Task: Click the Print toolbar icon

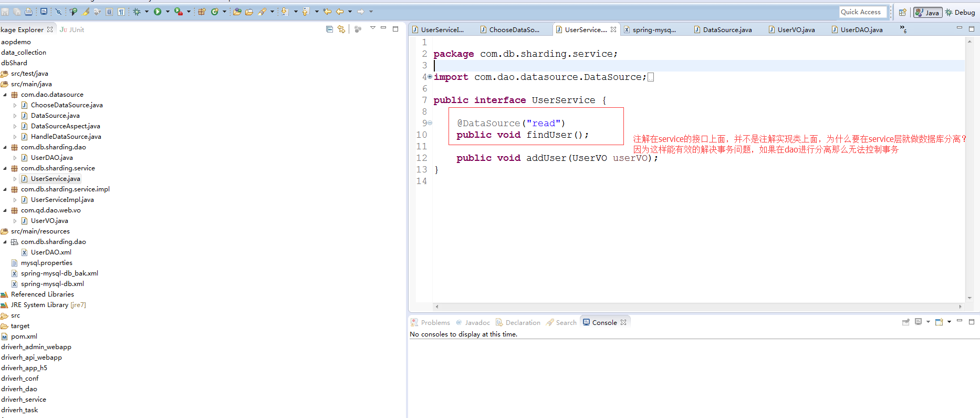Action: click(28, 12)
